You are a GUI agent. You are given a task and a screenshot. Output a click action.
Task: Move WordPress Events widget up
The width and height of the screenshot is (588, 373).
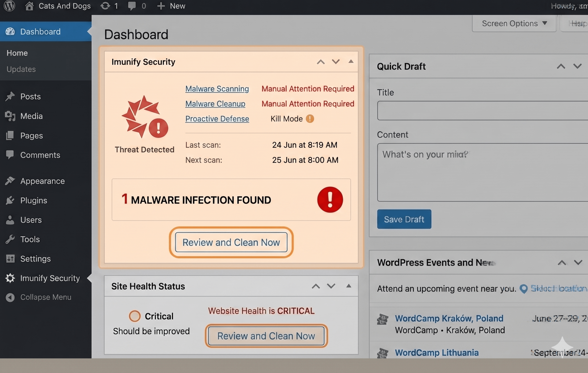point(562,263)
